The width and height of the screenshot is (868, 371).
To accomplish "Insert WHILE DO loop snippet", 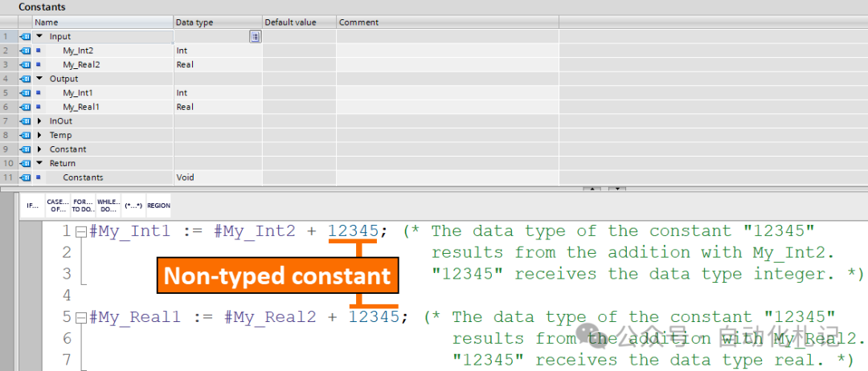I will click(108, 206).
